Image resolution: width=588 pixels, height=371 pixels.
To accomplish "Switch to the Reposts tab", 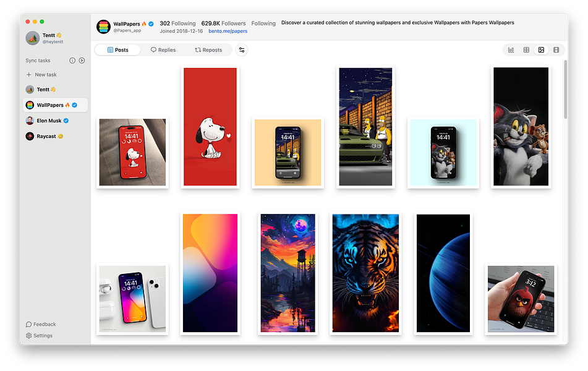I will (x=208, y=50).
